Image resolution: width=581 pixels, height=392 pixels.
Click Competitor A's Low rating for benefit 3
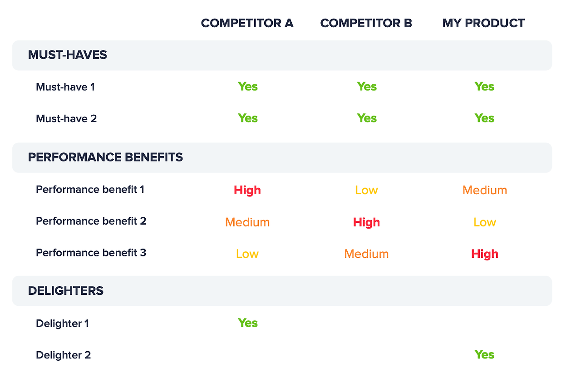click(x=247, y=254)
